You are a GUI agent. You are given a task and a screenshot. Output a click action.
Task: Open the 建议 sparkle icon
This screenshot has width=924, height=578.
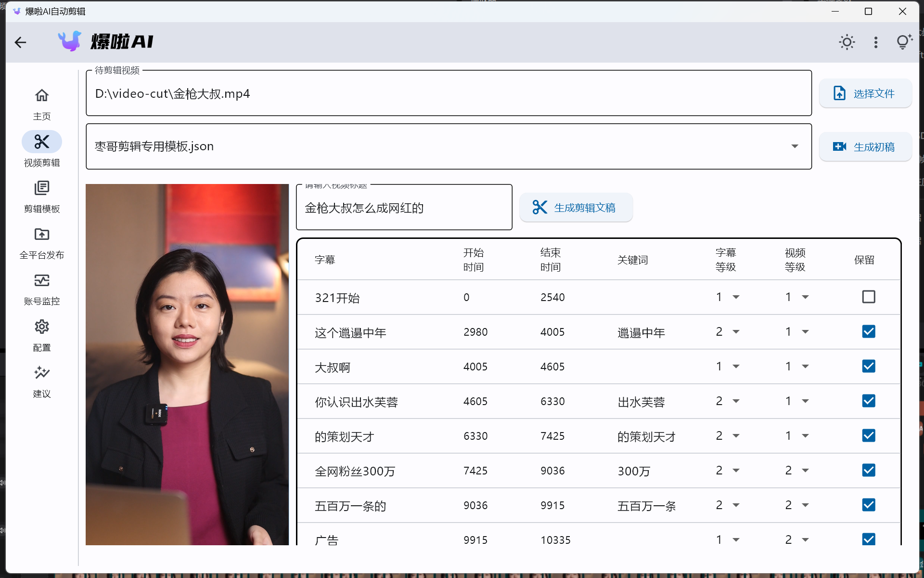tap(42, 373)
